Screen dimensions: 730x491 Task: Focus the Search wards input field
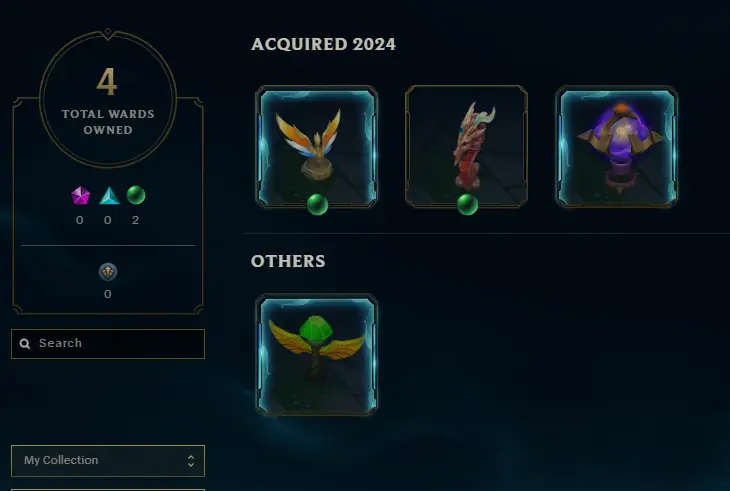108,344
